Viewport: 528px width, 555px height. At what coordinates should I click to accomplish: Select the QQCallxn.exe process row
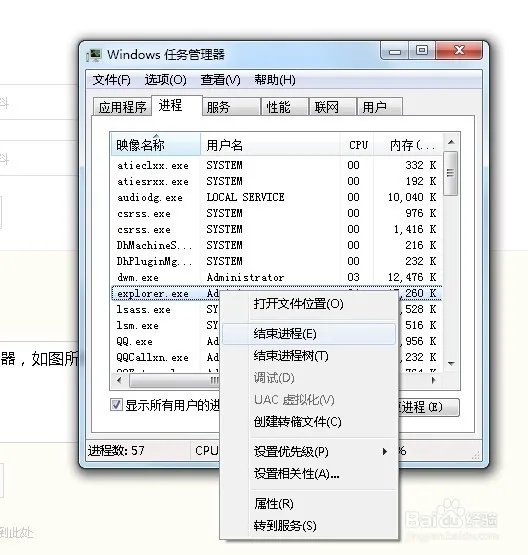click(x=166, y=357)
